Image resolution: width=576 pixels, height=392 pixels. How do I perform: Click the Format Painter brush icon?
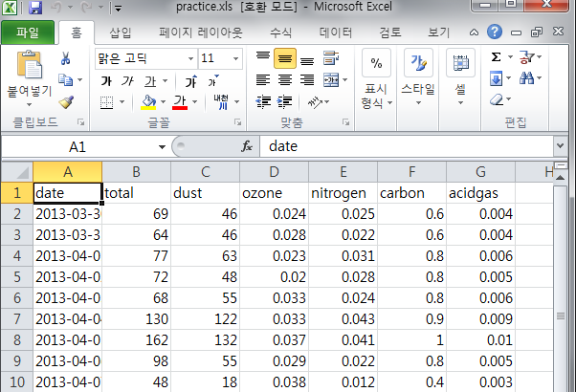[66, 101]
